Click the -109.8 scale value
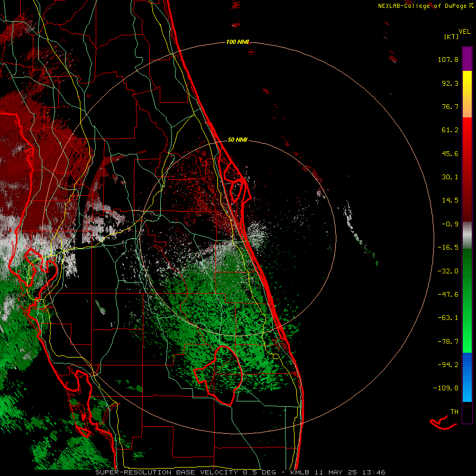Image resolution: width=476 pixels, height=476 pixels. [446, 388]
